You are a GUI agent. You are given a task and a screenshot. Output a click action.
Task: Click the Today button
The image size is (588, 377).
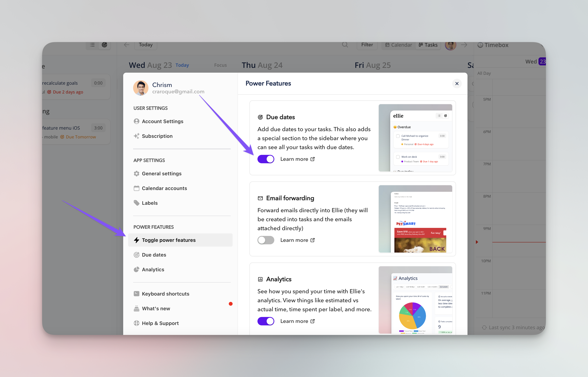(145, 45)
